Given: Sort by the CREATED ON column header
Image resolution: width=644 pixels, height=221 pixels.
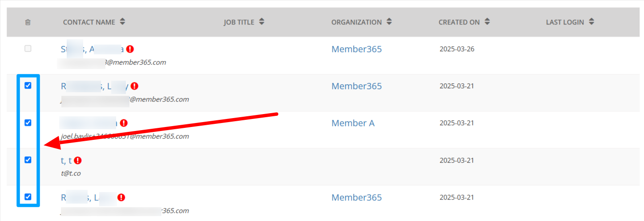Looking at the screenshot, I should click(459, 22).
